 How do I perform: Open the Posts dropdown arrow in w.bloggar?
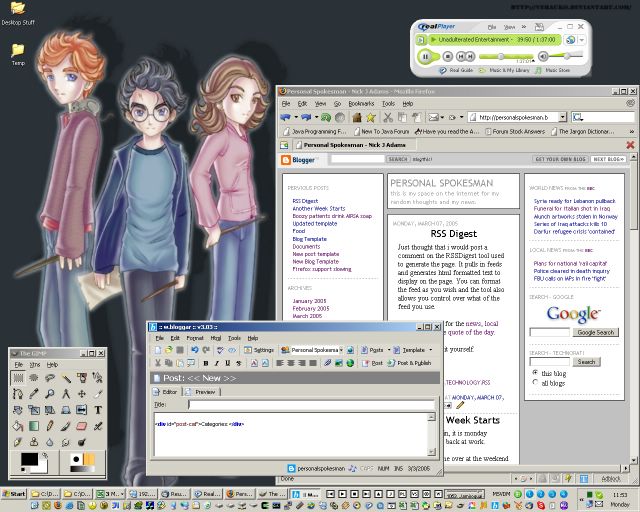tap(389, 350)
